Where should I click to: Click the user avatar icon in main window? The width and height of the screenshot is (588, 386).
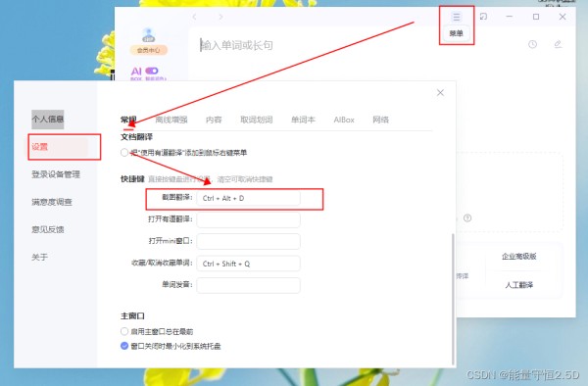coord(149,35)
